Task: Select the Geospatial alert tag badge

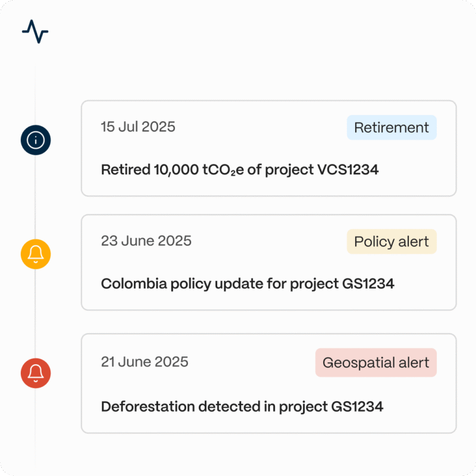Action: (x=376, y=362)
